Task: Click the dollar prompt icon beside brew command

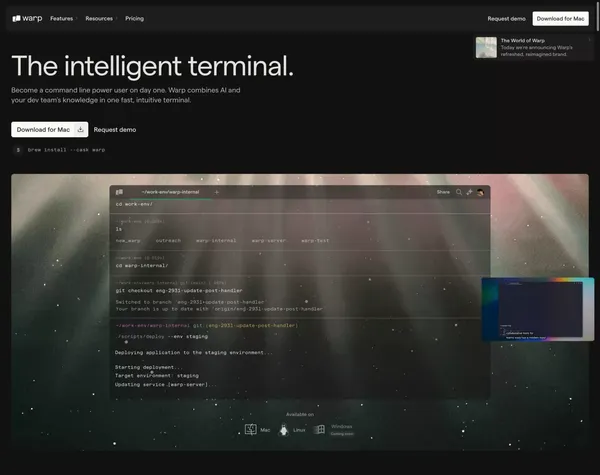Action: [x=18, y=150]
